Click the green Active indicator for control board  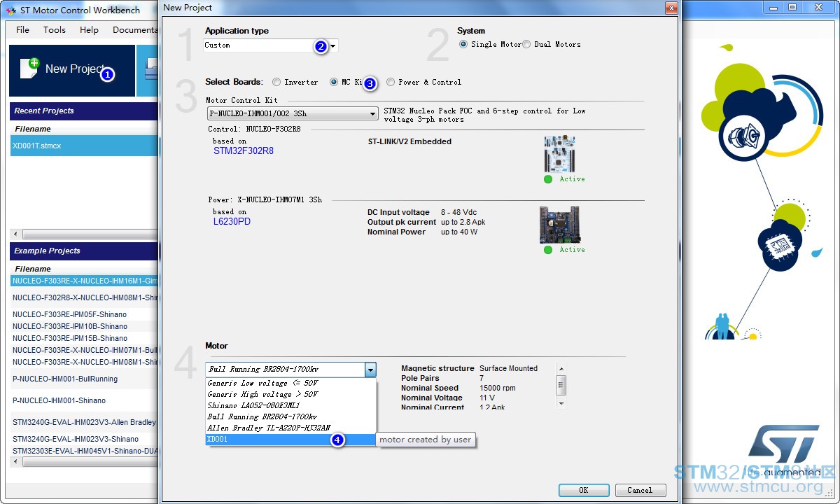pos(548,179)
